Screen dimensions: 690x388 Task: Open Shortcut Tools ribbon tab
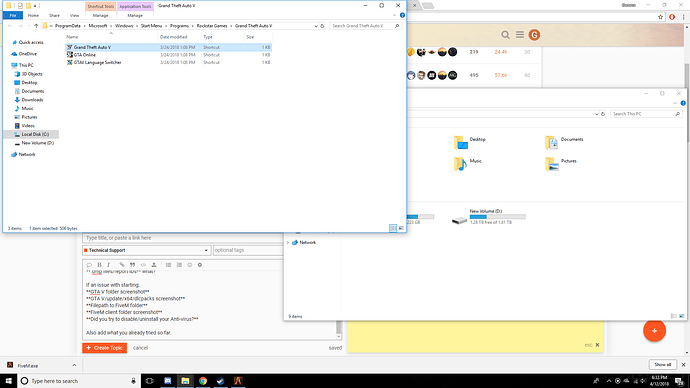pos(100,7)
